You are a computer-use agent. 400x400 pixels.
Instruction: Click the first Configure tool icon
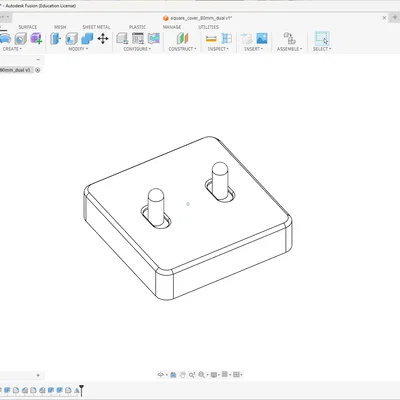(122, 39)
